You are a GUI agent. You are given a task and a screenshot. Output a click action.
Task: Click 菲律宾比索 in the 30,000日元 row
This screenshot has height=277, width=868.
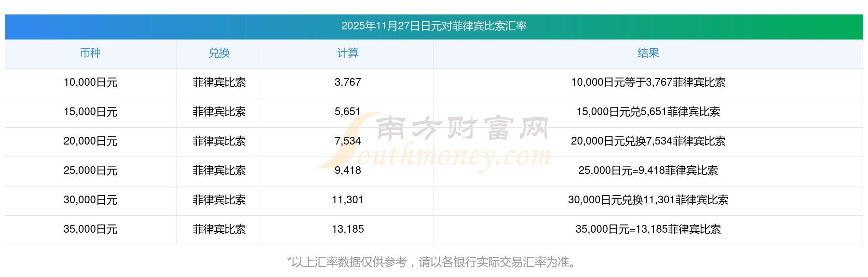click(219, 200)
